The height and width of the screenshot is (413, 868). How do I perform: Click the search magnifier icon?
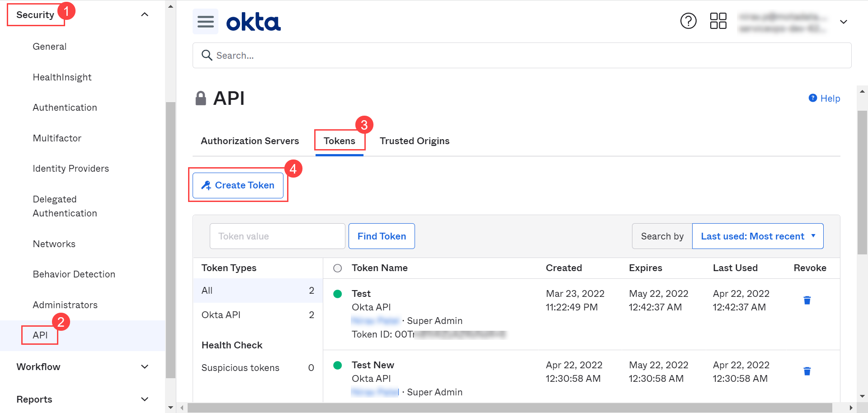(207, 55)
